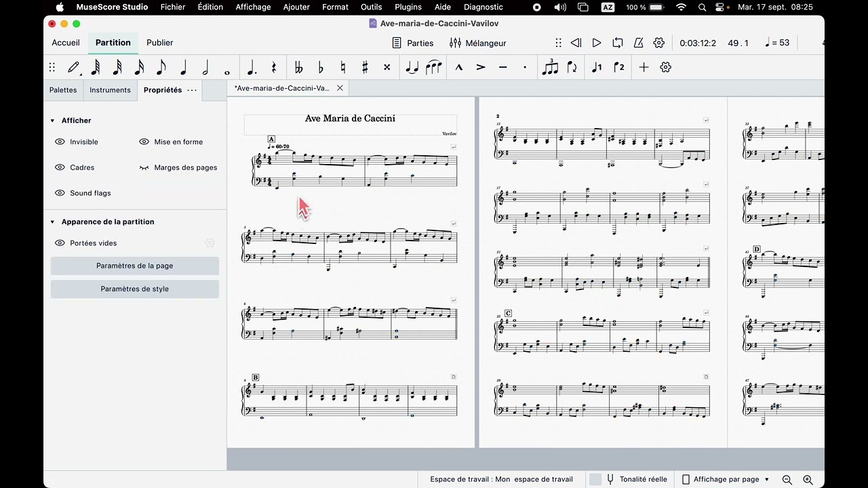Open the Fichier menu
The image size is (868, 488).
(173, 7)
